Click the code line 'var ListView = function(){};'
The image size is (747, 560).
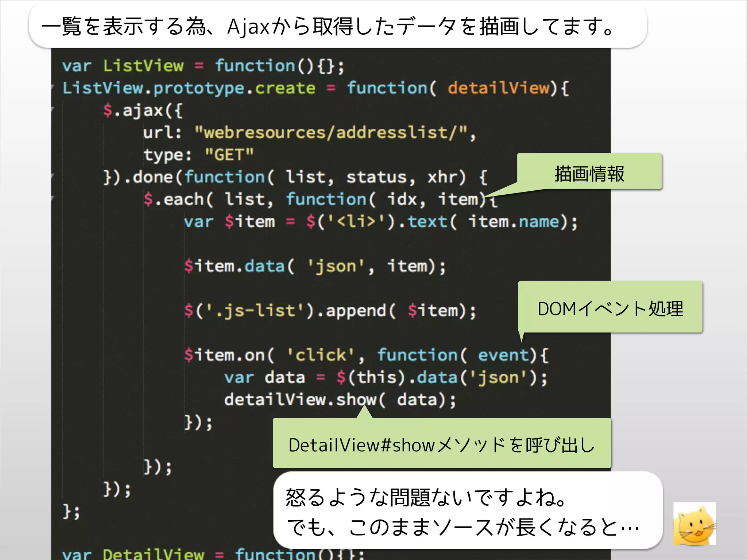tap(203, 66)
